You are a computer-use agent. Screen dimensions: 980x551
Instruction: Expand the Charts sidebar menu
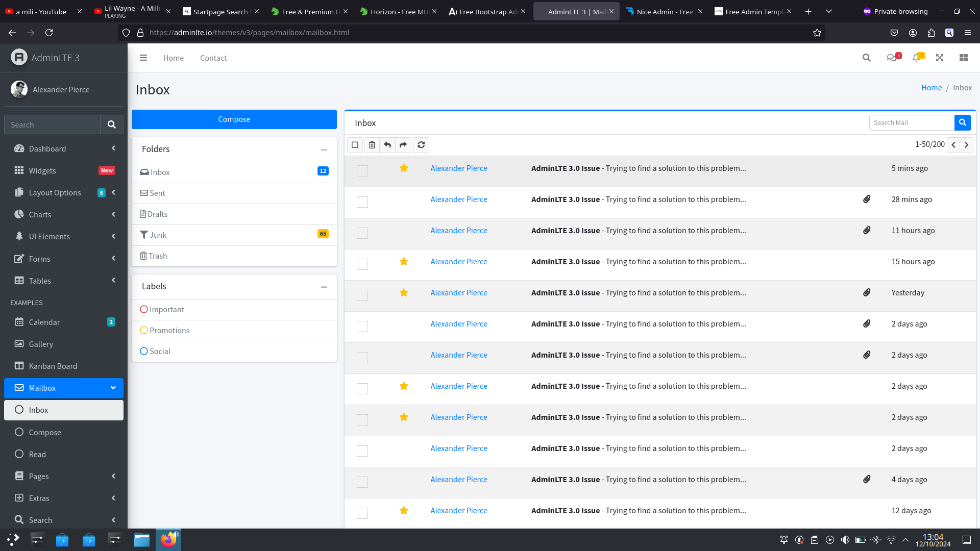63,214
